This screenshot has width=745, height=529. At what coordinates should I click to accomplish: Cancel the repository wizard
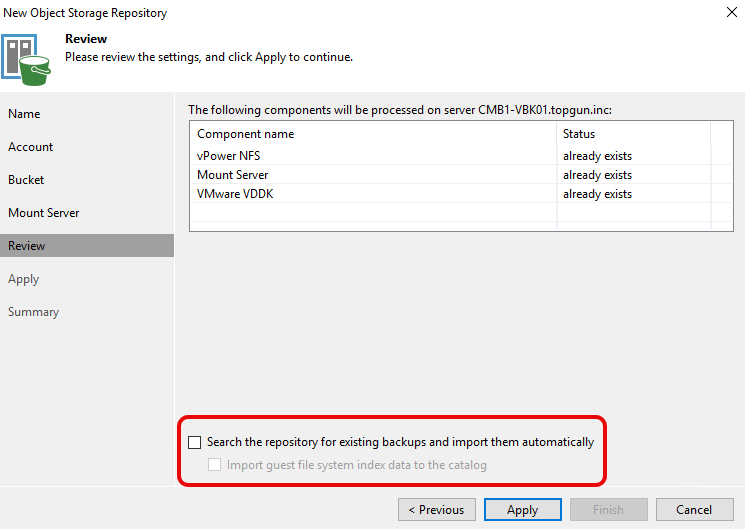(x=694, y=510)
